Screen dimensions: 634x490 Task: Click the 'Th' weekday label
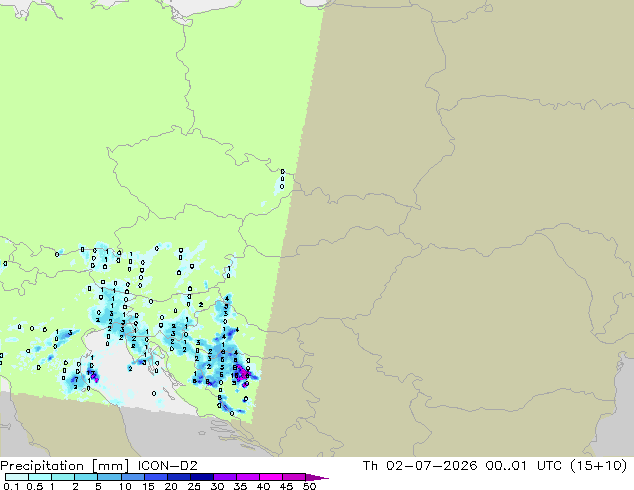click(370, 466)
